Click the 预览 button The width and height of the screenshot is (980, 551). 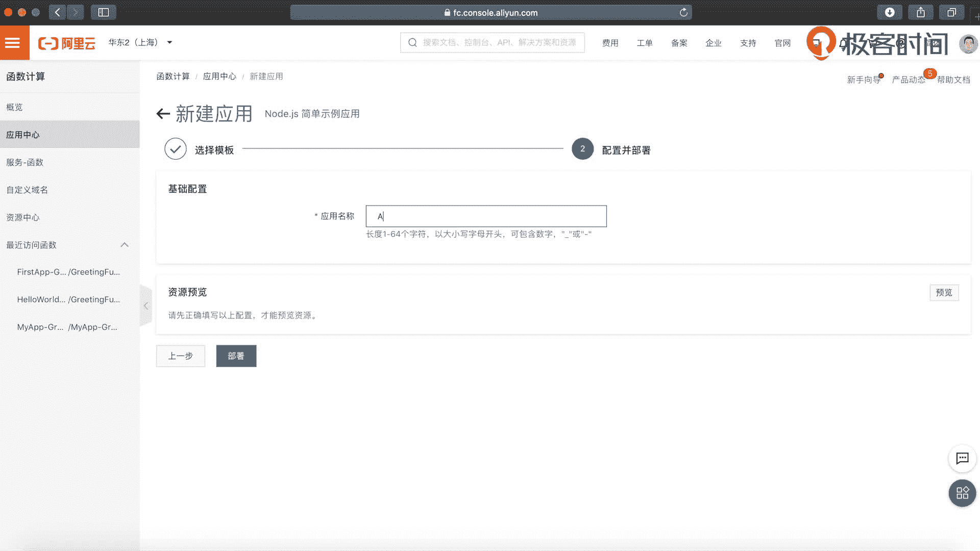[x=944, y=292]
